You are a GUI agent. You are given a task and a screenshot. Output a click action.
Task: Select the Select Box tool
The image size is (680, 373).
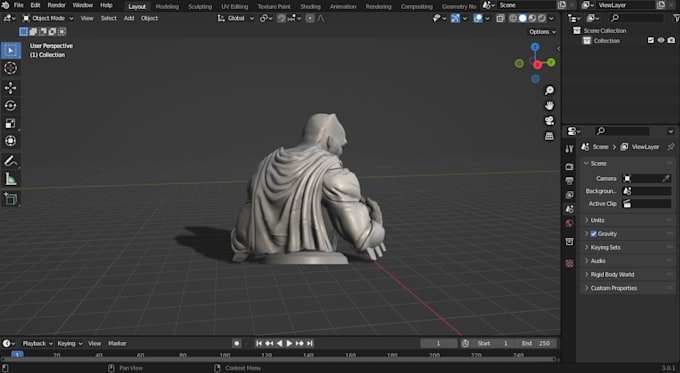click(x=11, y=50)
